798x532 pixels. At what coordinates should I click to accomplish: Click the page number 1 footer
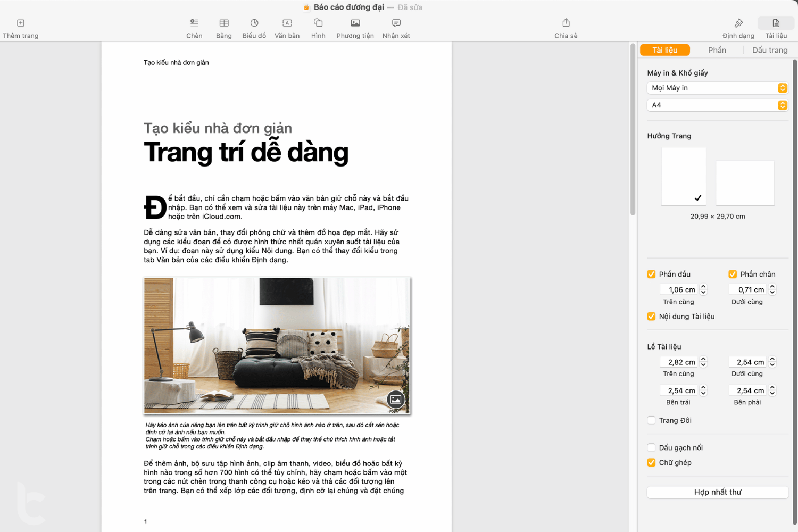145,522
